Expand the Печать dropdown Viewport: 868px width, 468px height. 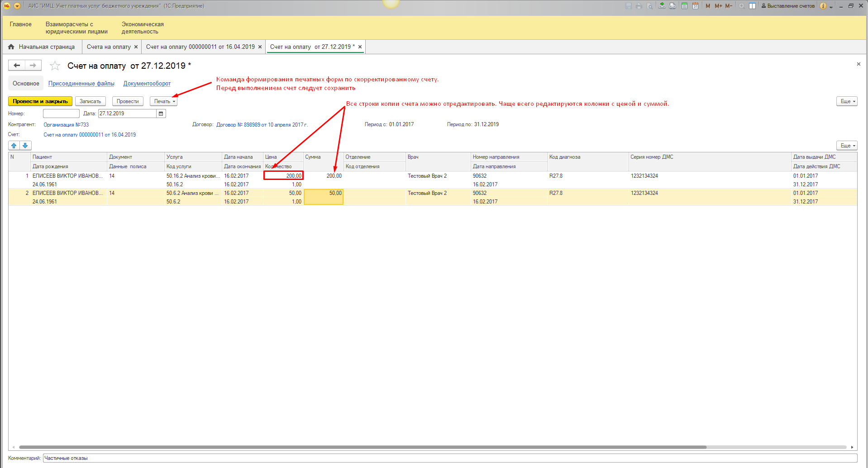(163, 101)
